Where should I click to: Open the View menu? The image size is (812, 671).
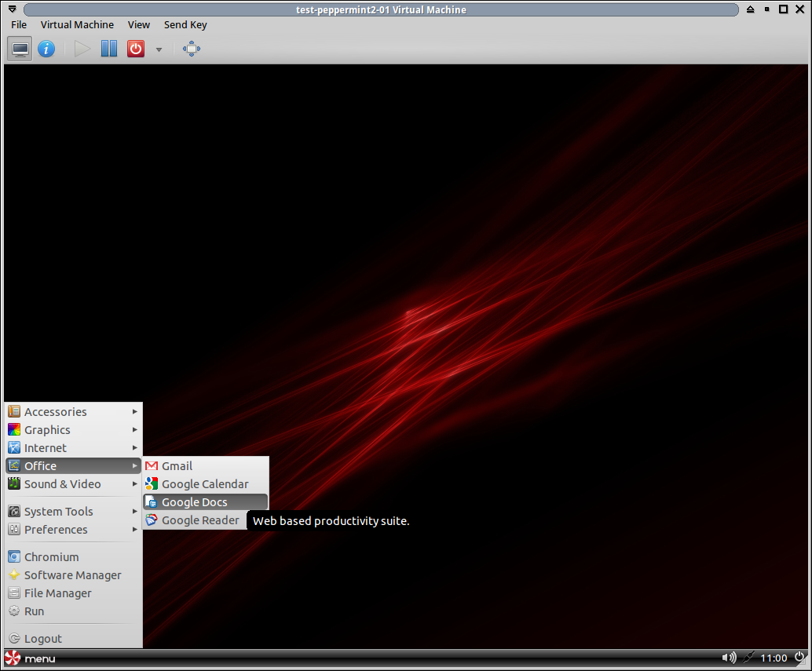click(x=139, y=25)
